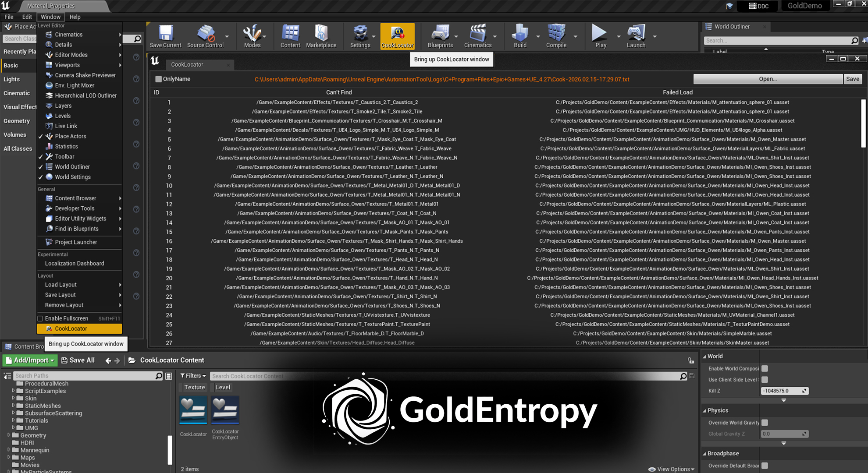Collapse the Physics section
The width and height of the screenshot is (868, 473).
tap(704, 411)
